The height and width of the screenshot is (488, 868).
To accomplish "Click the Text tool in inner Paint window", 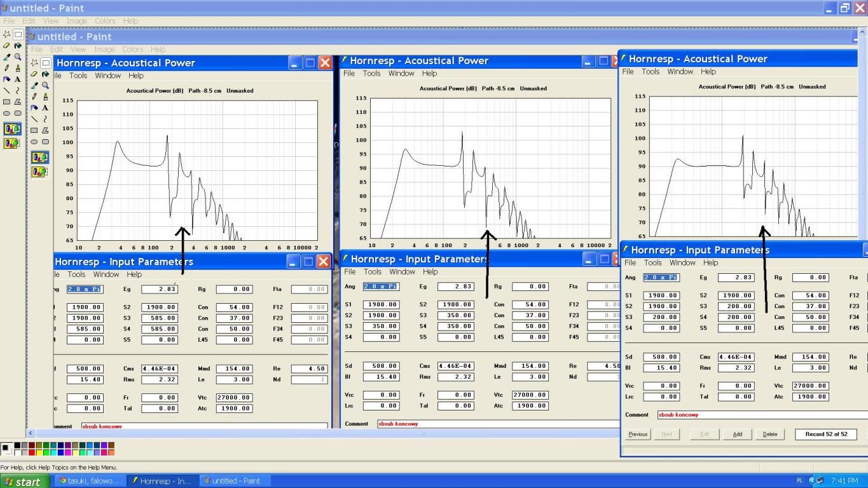I will (45, 108).
